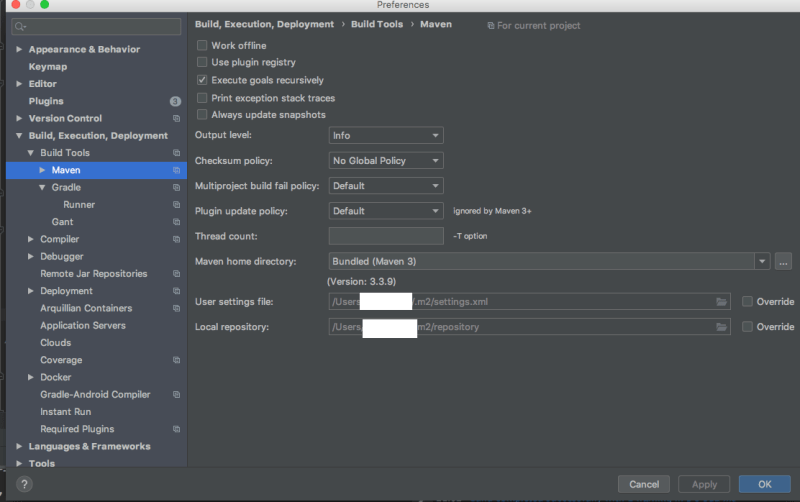Open the Checksum policy dropdown
The image size is (800, 502).
(386, 161)
